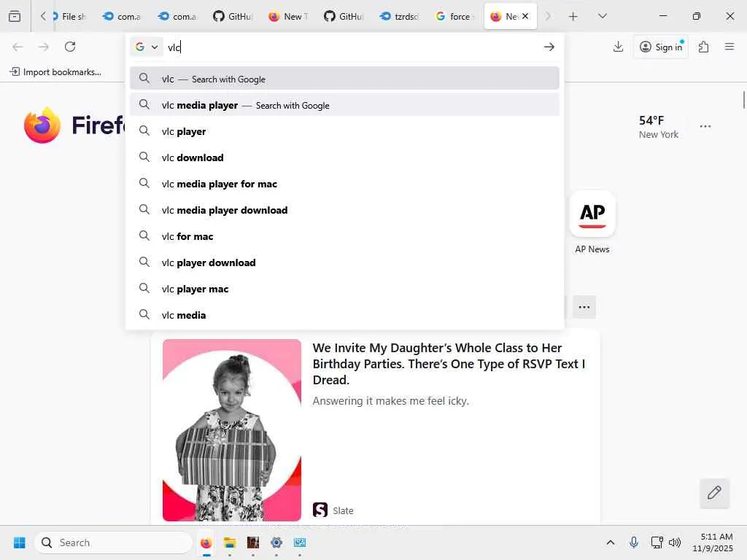The image size is (747, 560).
Task: Open the Firefox application menu
Action: (x=729, y=47)
